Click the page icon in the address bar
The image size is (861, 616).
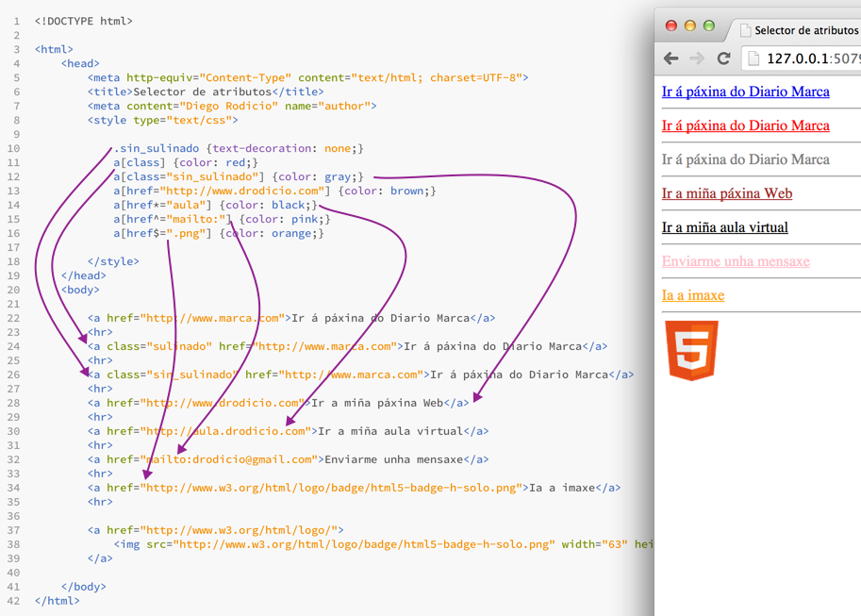click(x=753, y=58)
